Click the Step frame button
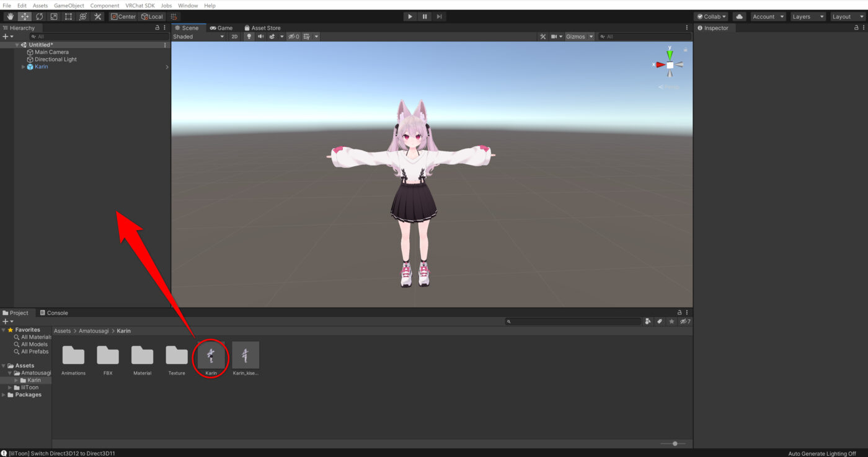The width and height of the screenshot is (868, 457). coord(439,17)
